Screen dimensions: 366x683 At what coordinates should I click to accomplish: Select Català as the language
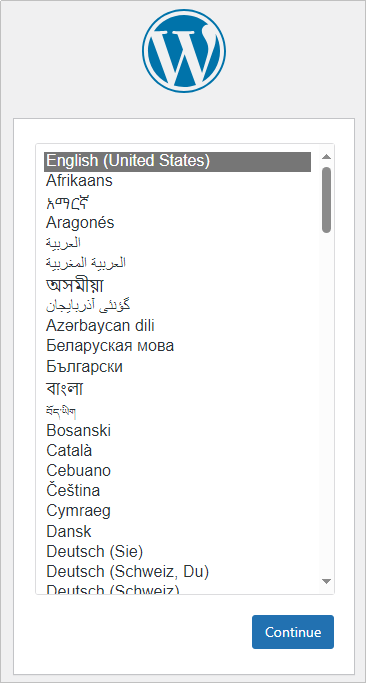tap(177, 450)
